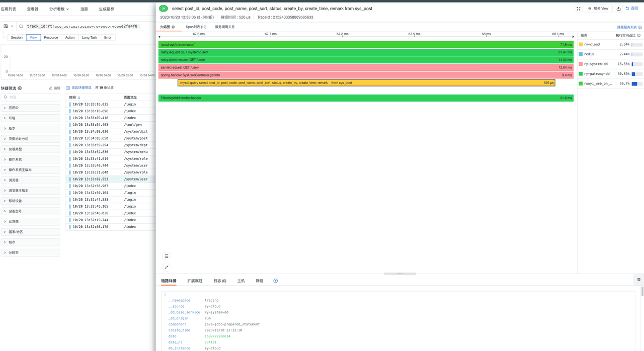This screenshot has width=644, height=351.
Task: Click 隐藏服务列表 to hide service list
Action: click(629, 27)
